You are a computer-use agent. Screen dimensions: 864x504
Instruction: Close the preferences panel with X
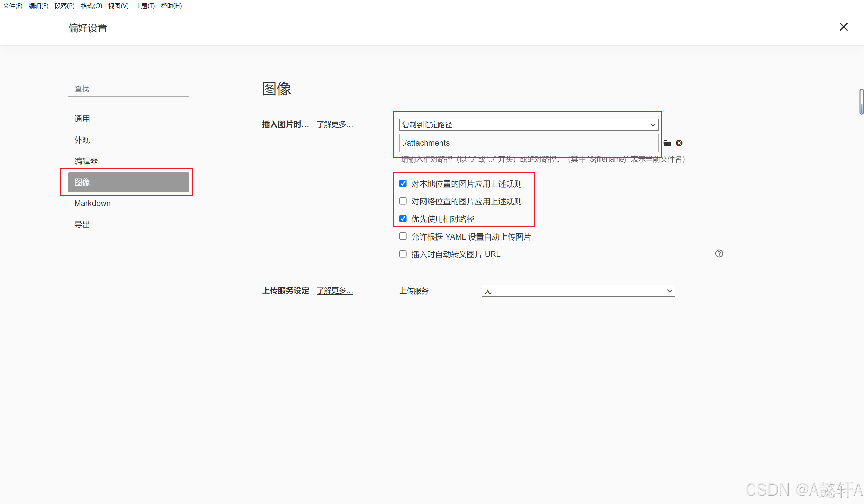tap(843, 27)
